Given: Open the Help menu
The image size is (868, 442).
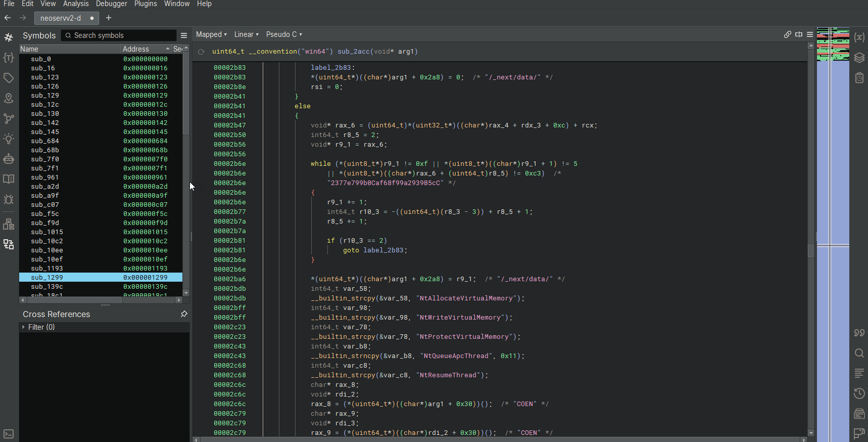Looking at the screenshot, I should click(x=204, y=4).
